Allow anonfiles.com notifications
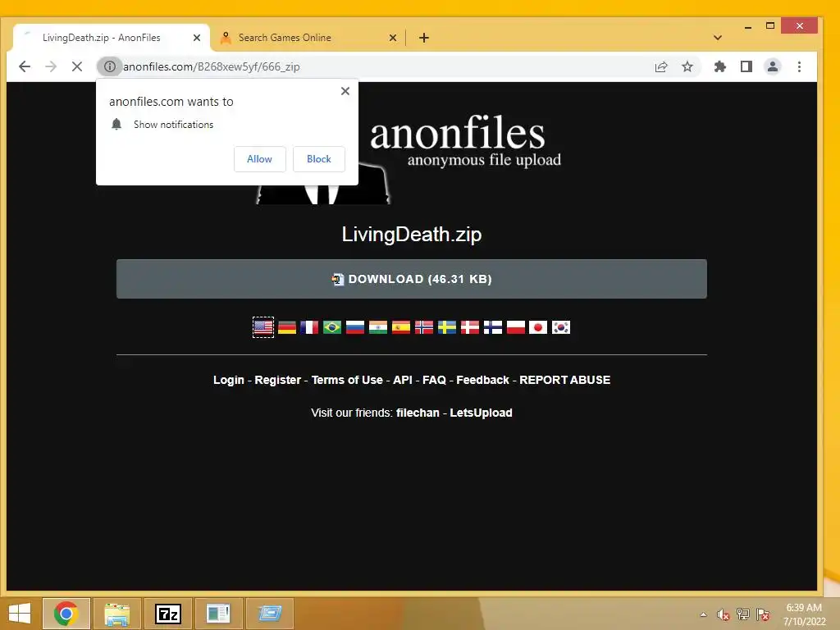 (259, 159)
